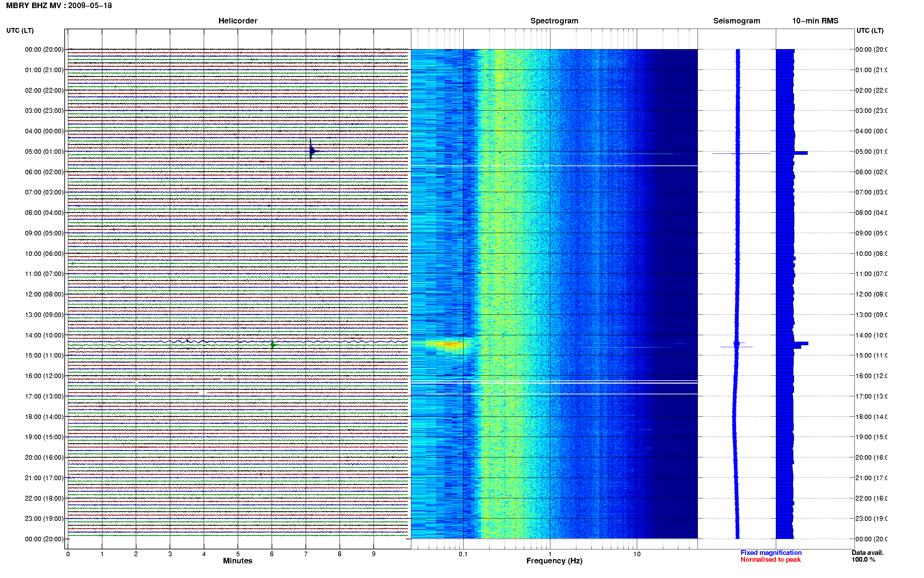Select the '10-min RMS' panel heading
924x578 pixels.
point(815,21)
